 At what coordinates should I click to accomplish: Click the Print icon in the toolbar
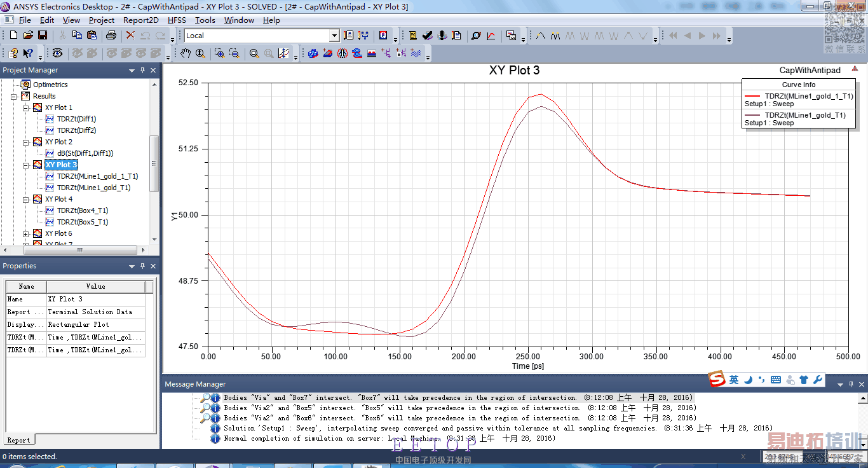tap(111, 36)
